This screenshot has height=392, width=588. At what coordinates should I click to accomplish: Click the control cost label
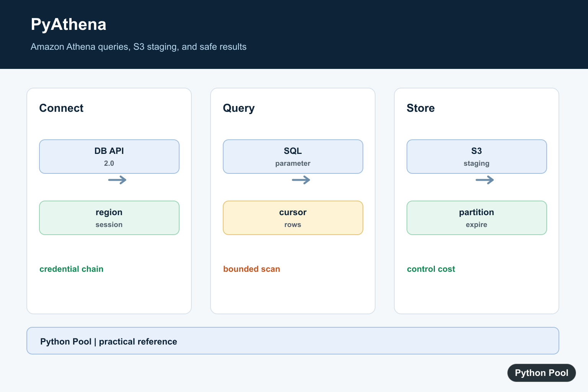(431, 269)
